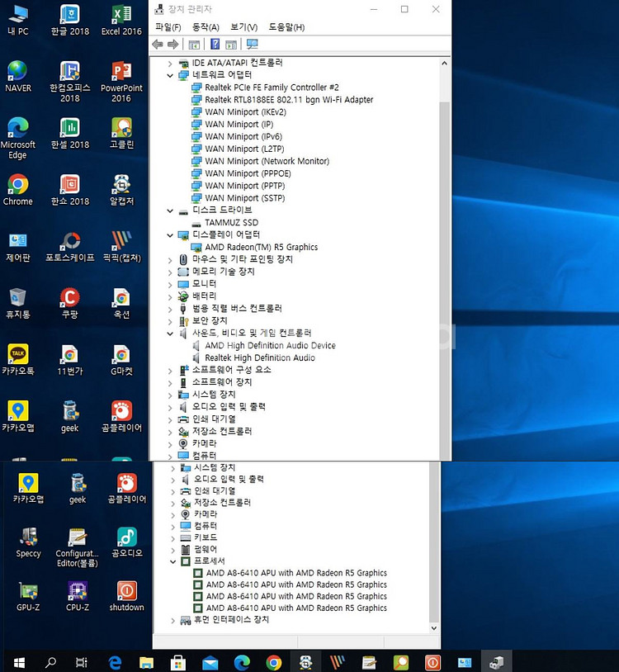Select WAN Miniport (IKEv2)
Image resolution: width=619 pixels, height=672 pixels.
245,112
